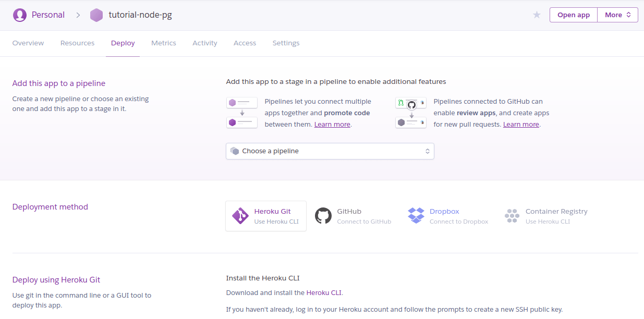Viewport: 644px width, 319px height.
Task: Click Learn more about promote code
Action: click(332, 125)
